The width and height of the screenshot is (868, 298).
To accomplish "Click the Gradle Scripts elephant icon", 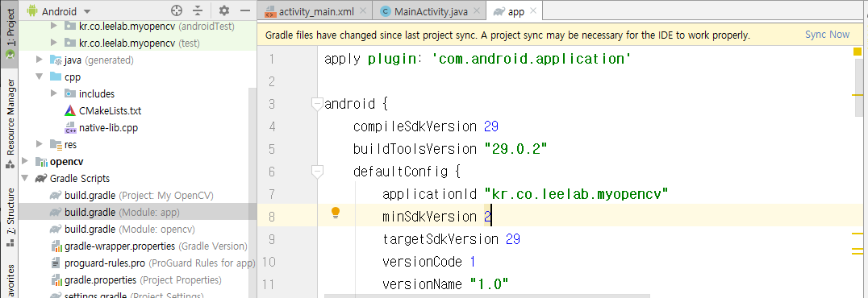I will coord(41,179).
